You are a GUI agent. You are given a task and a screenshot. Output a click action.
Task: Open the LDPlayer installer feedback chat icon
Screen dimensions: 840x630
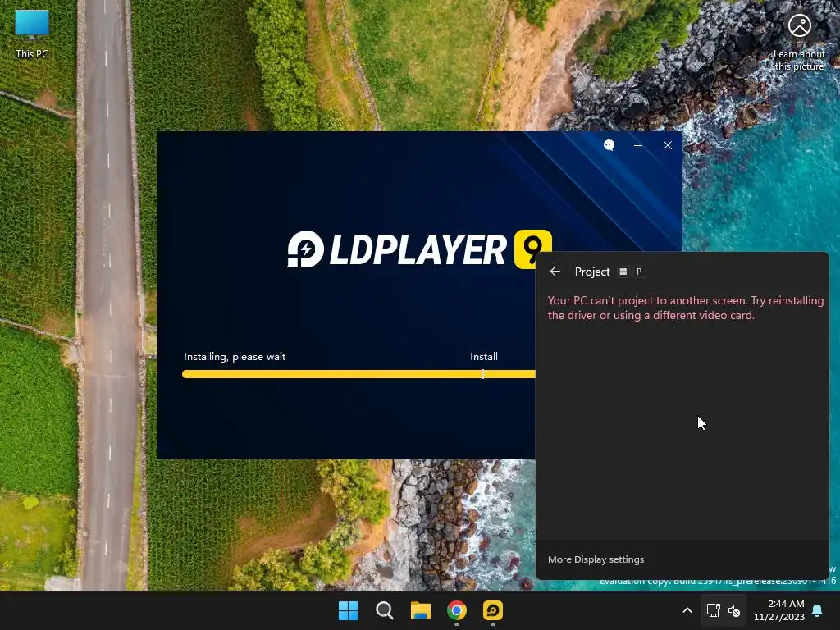pyautogui.click(x=609, y=145)
